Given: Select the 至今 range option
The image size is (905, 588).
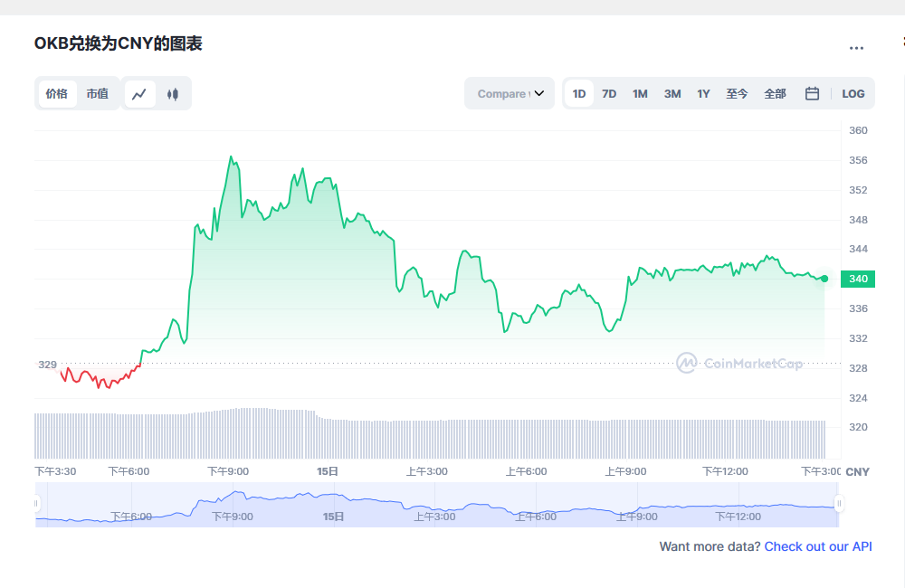Looking at the screenshot, I should pos(738,93).
